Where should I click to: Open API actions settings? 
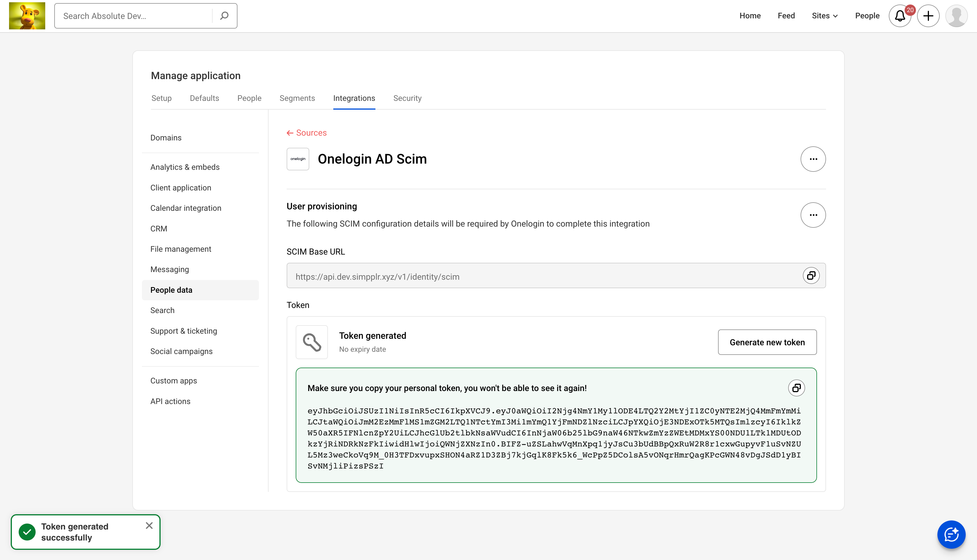(170, 401)
